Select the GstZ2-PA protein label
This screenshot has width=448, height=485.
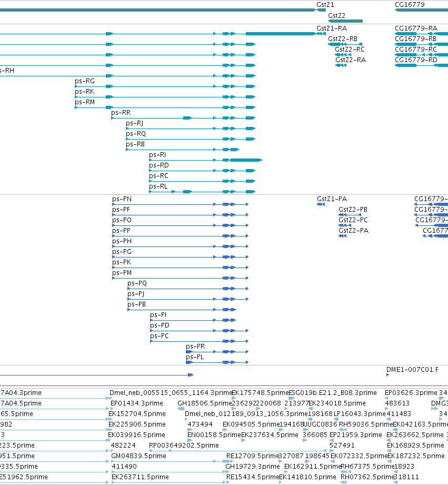(353, 231)
